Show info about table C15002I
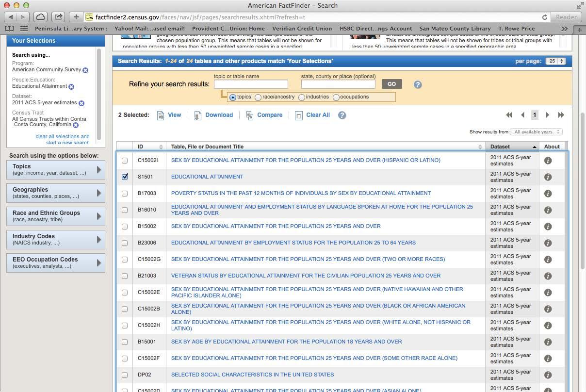The width and height of the screenshot is (586, 392). click(548, 161)
